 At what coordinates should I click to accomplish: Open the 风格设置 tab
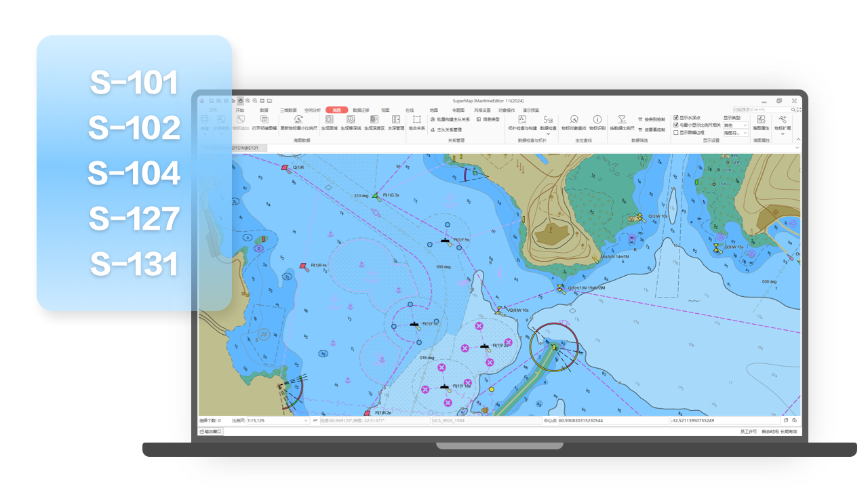[x=482, y=110]
